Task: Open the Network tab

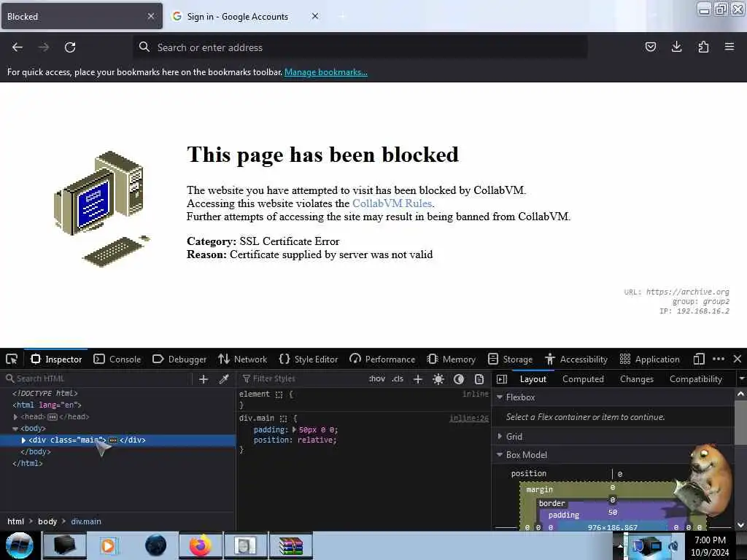Action: (x=242, y=359)
